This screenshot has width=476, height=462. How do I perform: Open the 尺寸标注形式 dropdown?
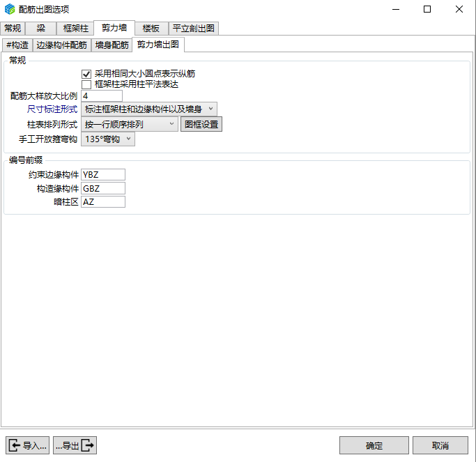click(x=149, y=109)
